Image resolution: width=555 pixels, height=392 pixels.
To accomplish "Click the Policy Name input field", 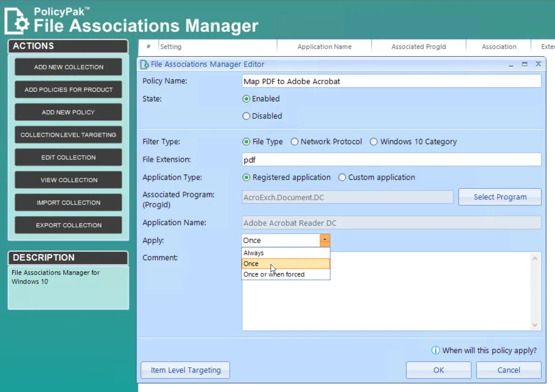I will tap(391, 81).
